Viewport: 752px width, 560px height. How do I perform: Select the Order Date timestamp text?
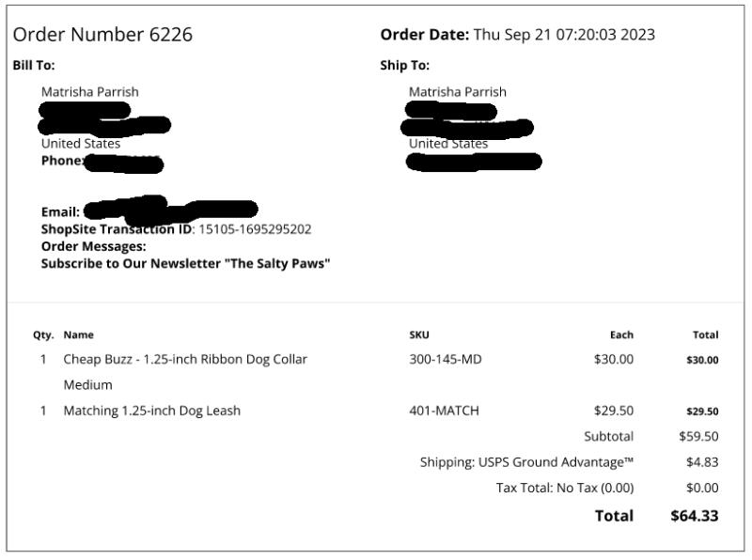point(564,35)
